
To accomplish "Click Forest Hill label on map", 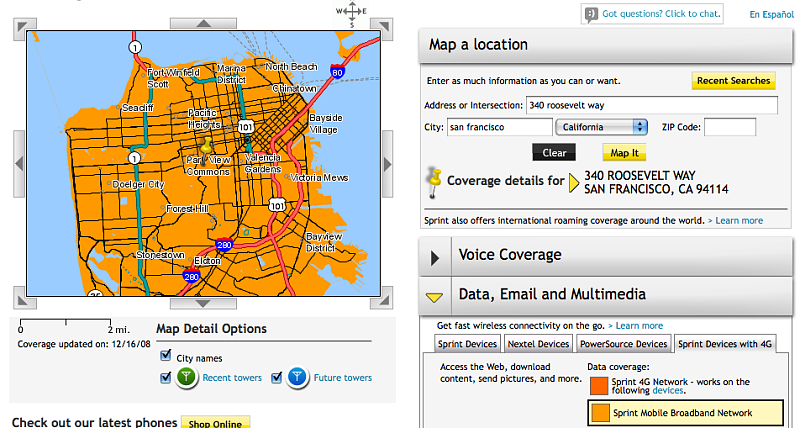I will coord(188,209).
